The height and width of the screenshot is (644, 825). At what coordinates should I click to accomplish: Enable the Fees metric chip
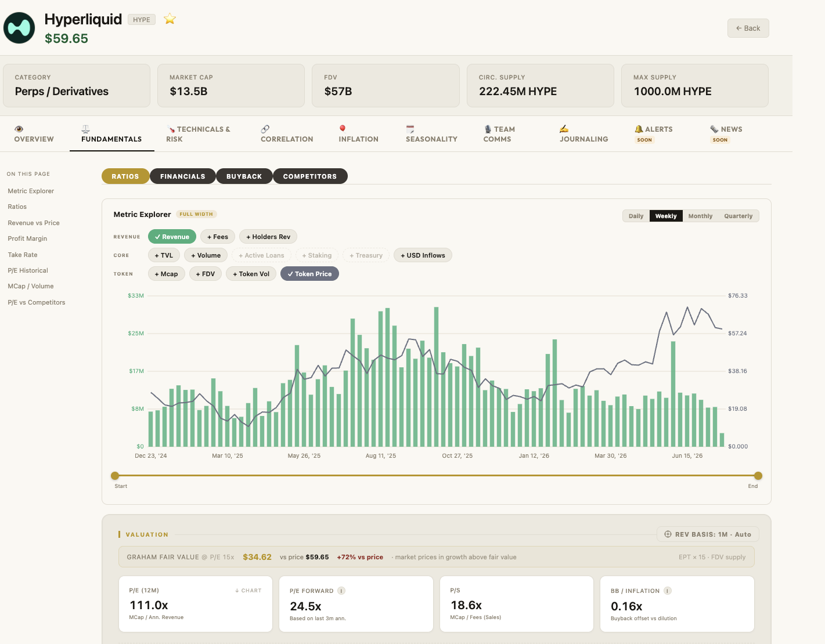tap(218, 237)
